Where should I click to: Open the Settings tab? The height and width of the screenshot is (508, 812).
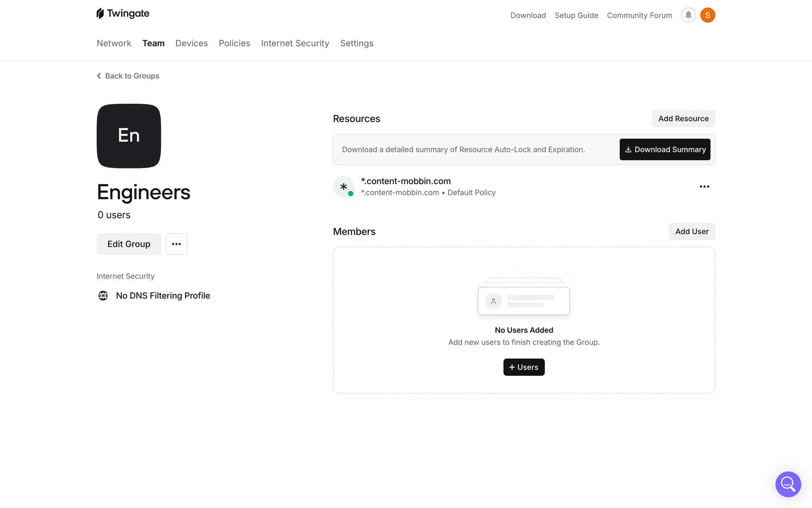point(357,43)
